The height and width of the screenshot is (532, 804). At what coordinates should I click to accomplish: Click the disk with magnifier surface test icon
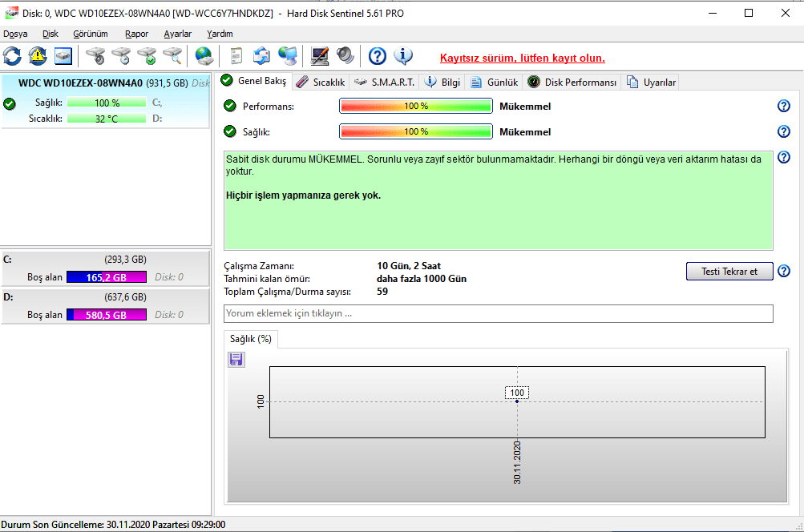[x=173, y=56]
